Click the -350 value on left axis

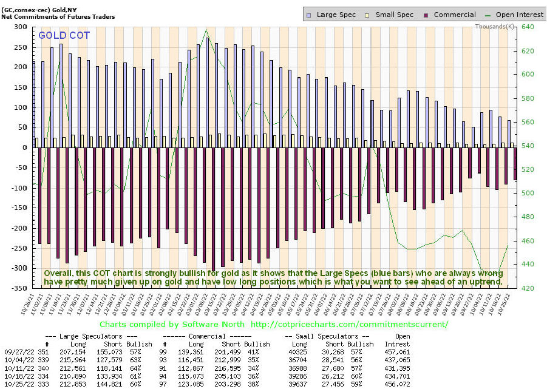click(22, 288)
